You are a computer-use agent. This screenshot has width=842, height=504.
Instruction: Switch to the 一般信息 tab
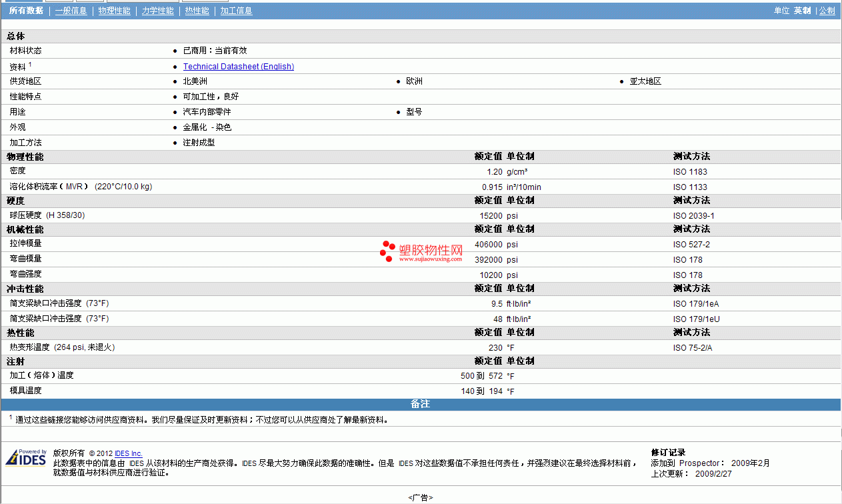click(71, 11)
